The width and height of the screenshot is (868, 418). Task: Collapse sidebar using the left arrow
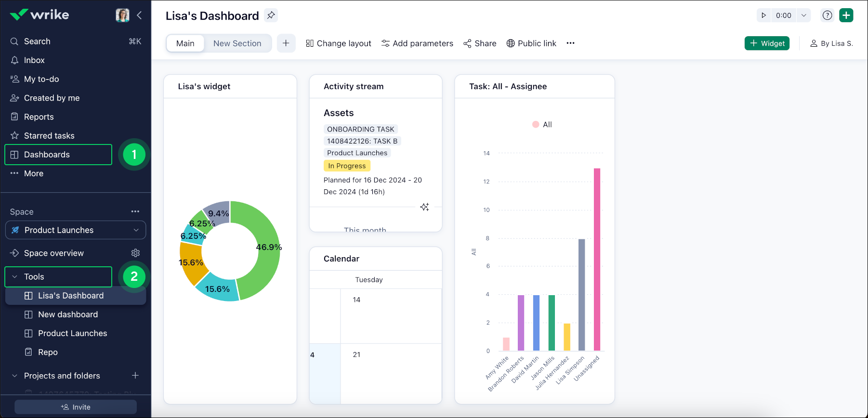pos(139,15)
